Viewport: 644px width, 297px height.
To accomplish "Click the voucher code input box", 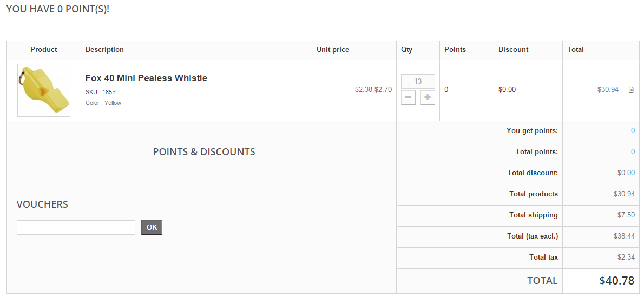I will (x=76, y=228).
